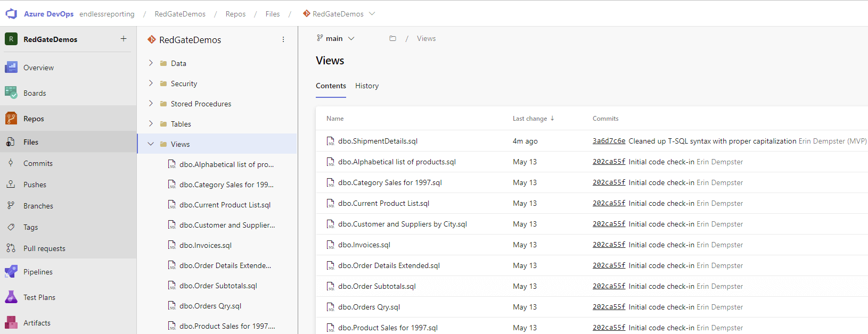868x334 pixels.
Task: Click the Azure DevOps logo icon
Action: coord(11,14)
